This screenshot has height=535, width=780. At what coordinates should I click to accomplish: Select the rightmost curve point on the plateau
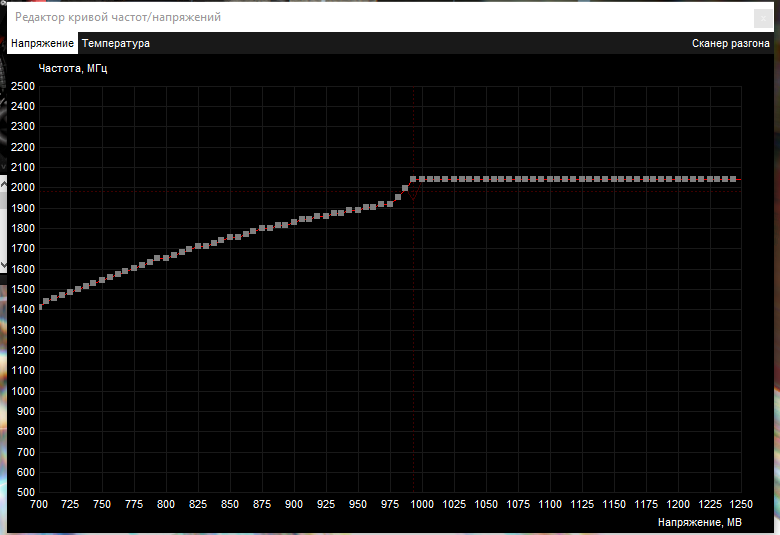(x=733, y=179)
